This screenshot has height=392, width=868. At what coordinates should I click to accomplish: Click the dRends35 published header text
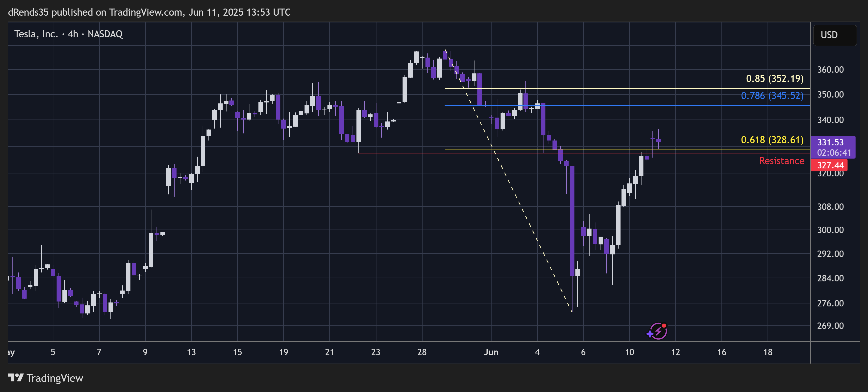coord(149,12)
